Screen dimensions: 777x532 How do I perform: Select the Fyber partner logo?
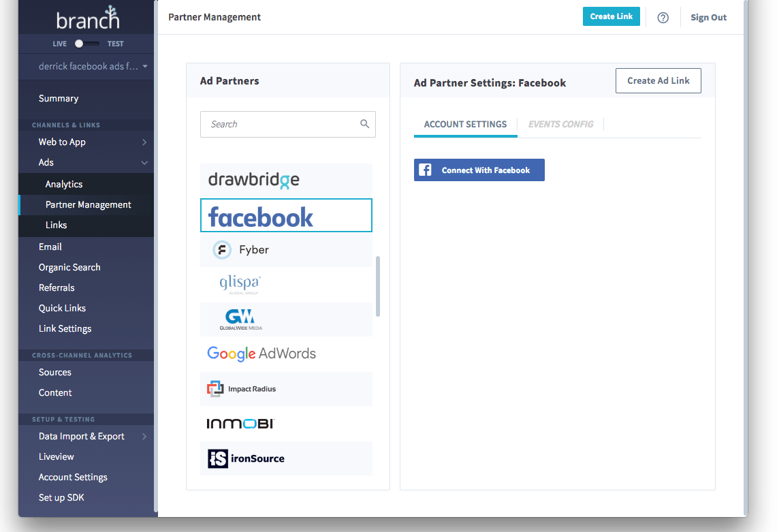pyautogui.click(x=285, y=249)
